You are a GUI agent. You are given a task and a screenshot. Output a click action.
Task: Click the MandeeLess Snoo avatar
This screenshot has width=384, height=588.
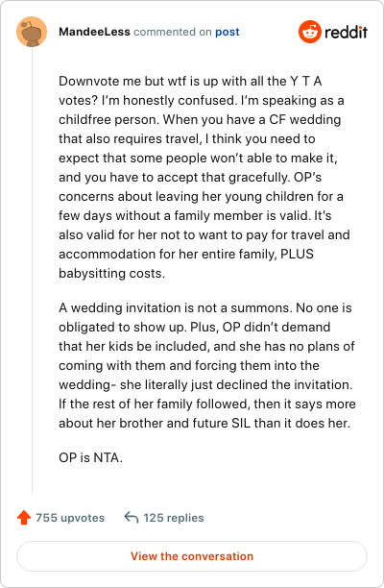(32, 32)
